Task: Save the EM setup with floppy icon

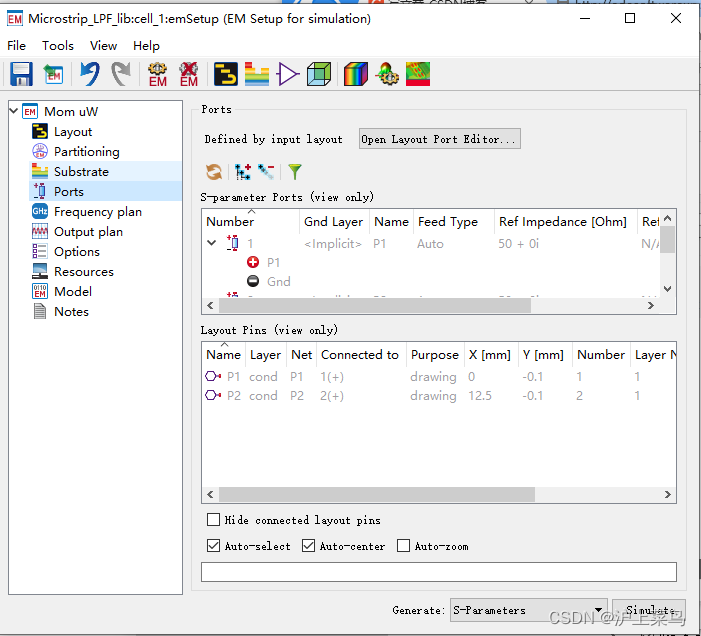Action: point(21,74)
